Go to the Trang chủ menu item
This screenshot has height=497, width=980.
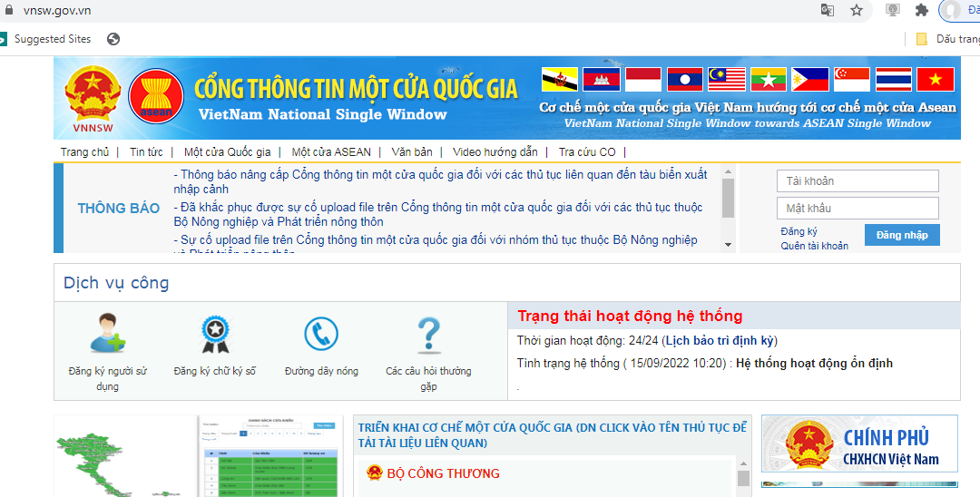(x=84, y=151)
